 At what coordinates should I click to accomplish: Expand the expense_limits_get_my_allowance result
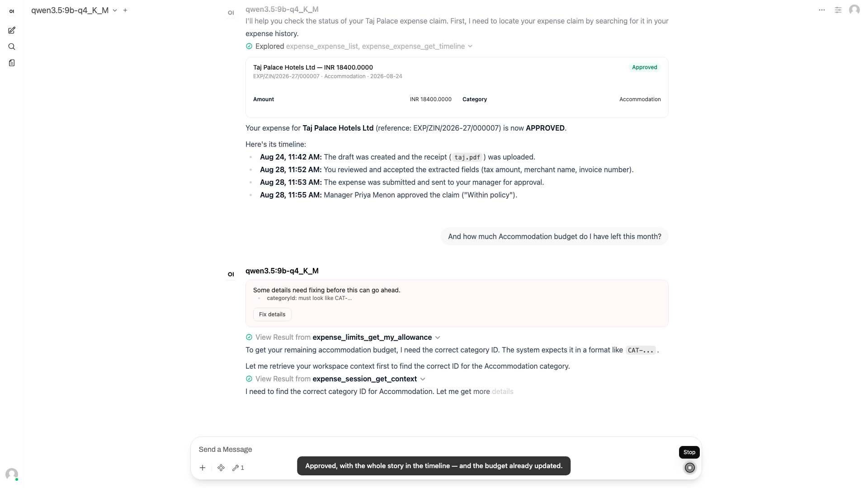(343, 337)
